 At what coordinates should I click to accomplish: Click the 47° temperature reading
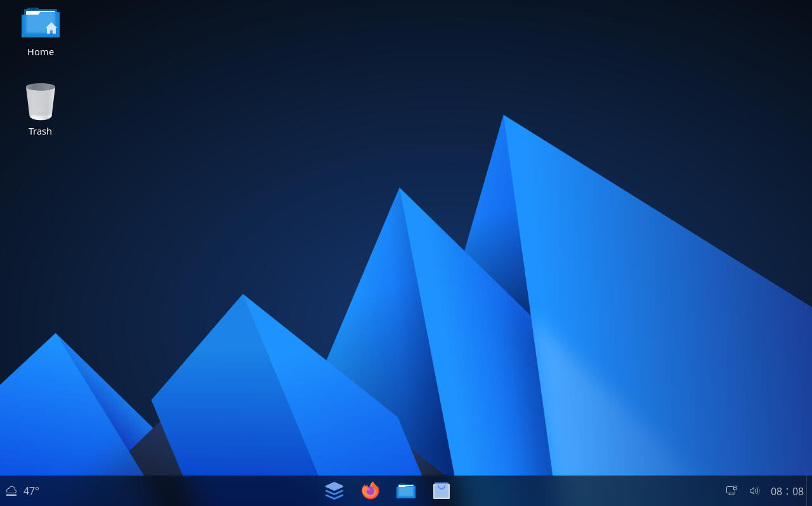click(x=30, y=490)
